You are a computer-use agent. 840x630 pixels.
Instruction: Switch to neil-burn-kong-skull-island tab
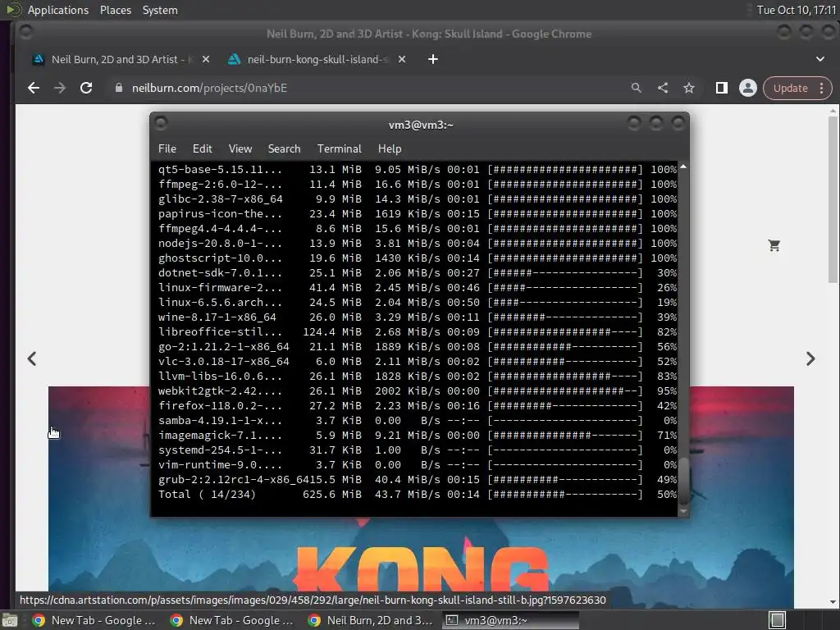317,59
